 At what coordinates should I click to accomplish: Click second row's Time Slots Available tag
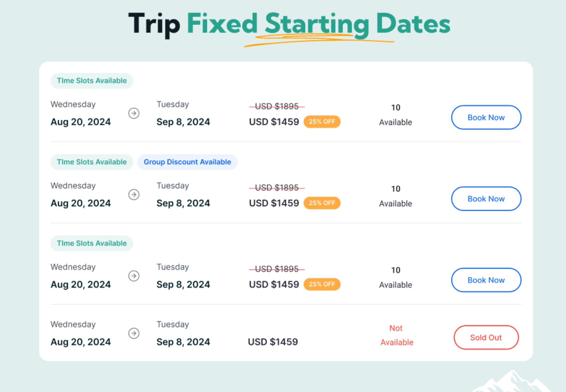[92, 162]
